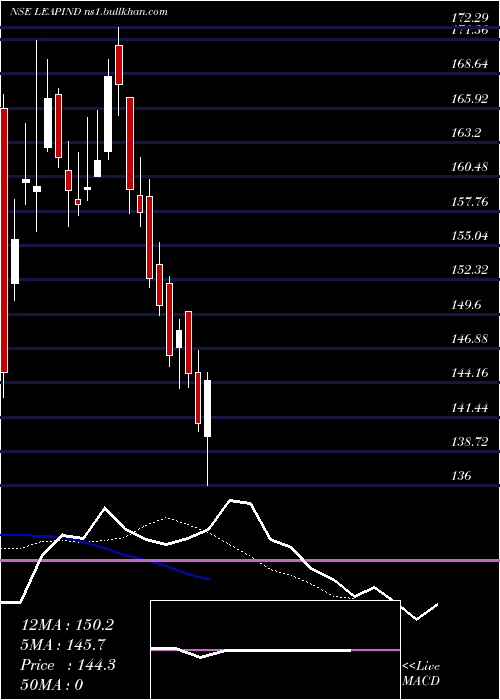
Task: Select the 138.72 price axis label
Action: click(469, 442)
